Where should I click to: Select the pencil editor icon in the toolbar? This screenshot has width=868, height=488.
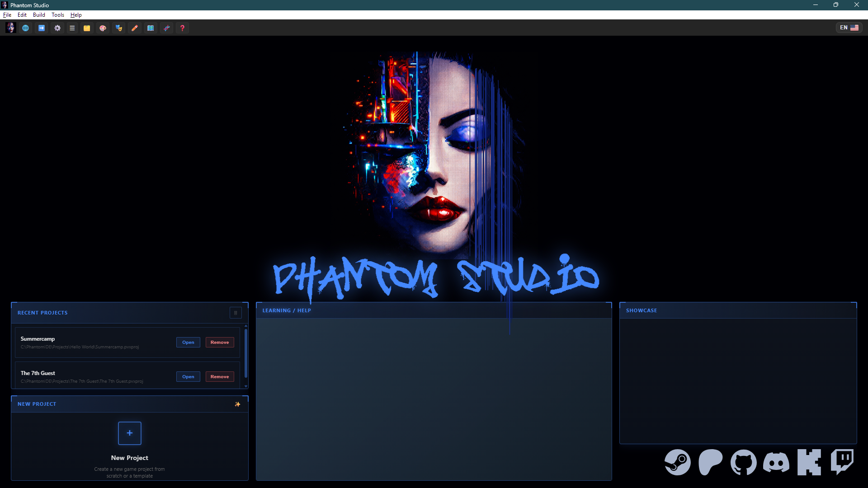point(135,28)
